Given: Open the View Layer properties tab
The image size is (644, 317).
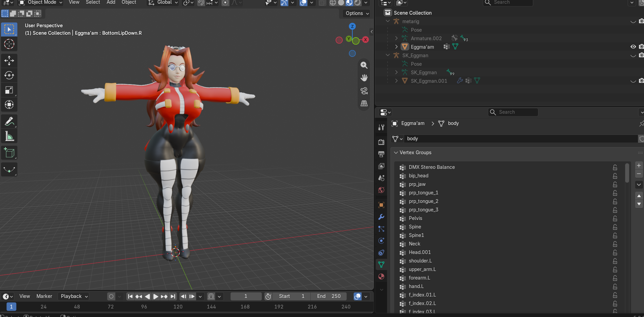Looking at the screenshot, I should tap(381, 166).
